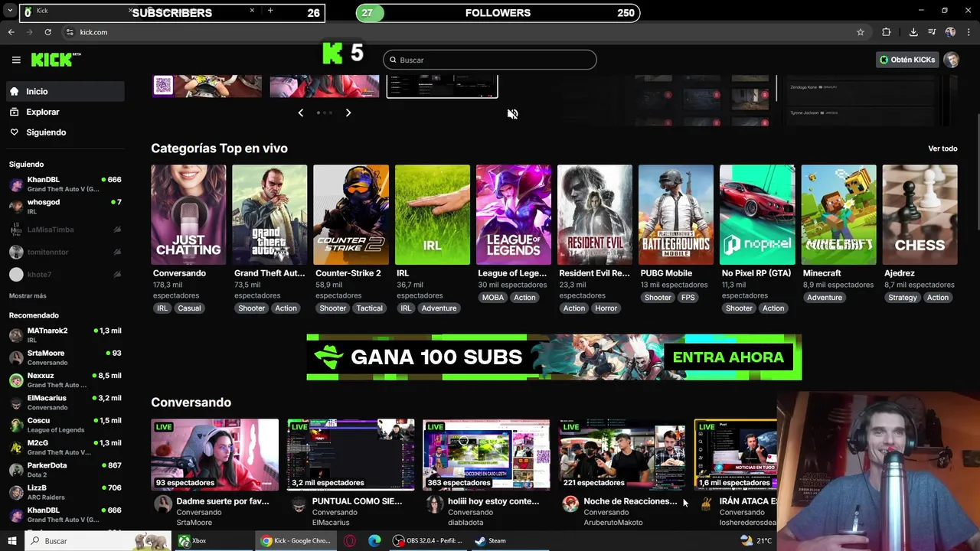980x551 pixels.
Task: Focus the Buscar search field
Action: coord(490,60)
